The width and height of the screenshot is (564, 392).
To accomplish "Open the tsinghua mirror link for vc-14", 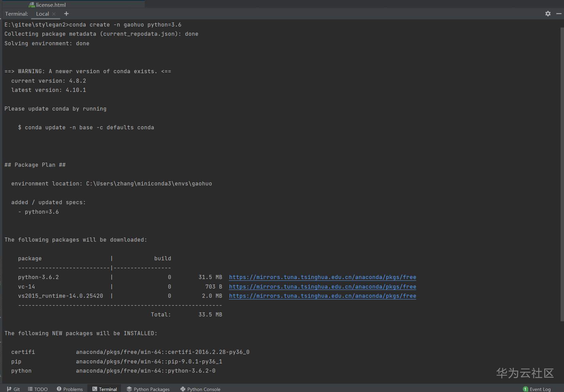I will pyautogui.click(x=323, y=287).
